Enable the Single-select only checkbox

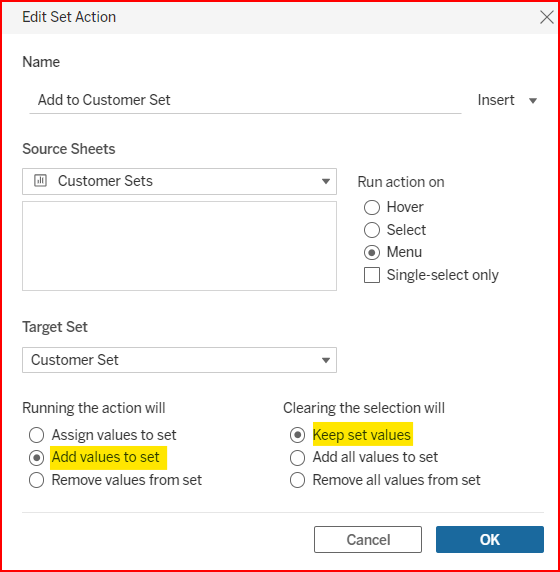point(372,275)
